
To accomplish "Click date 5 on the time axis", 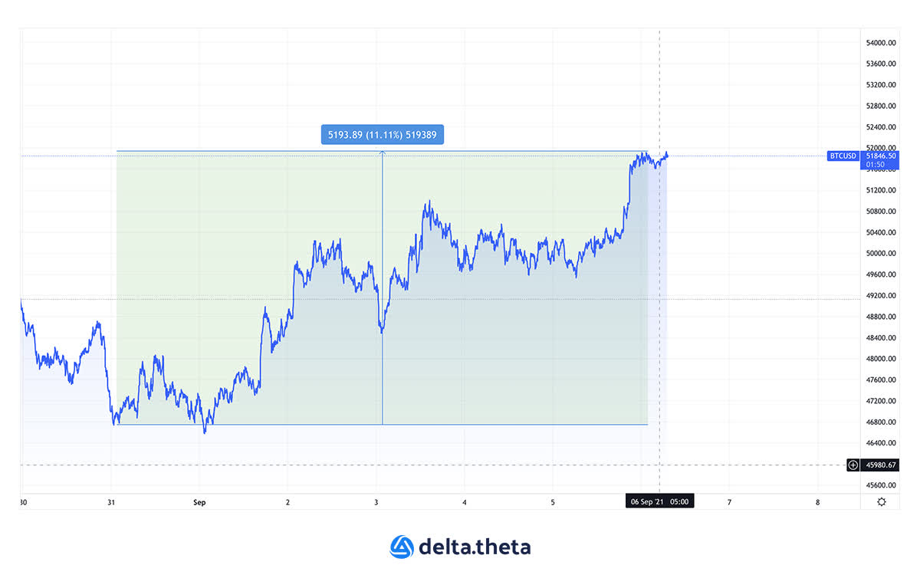I will [x=553, y=503].
